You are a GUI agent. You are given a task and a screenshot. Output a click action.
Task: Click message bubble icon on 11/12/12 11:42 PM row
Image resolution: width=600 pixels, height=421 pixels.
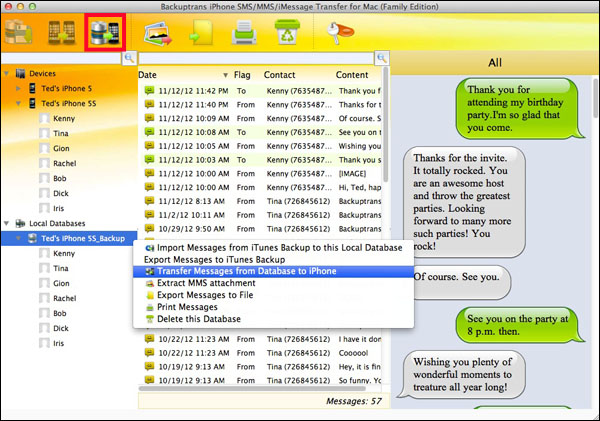(149, 91)
